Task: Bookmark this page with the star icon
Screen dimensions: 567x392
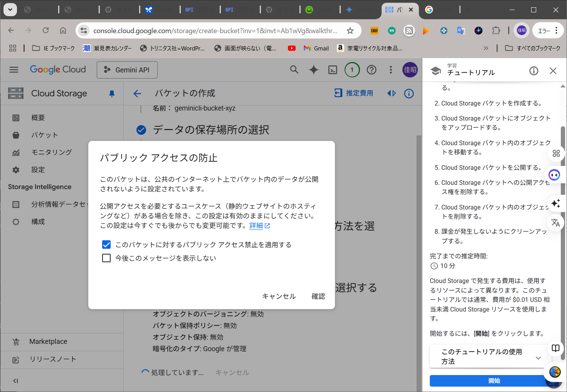Action: pyautogui.click(x=350, y=31)
